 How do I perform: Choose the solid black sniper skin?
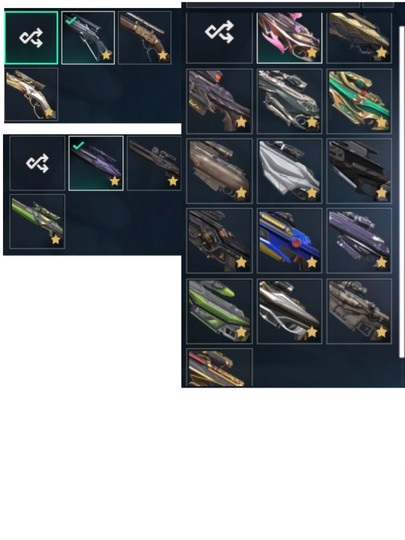click(x=359, y=171)
